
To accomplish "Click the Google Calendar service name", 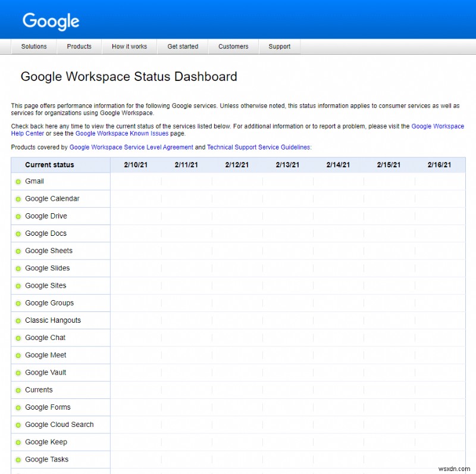I will [52, 198].
